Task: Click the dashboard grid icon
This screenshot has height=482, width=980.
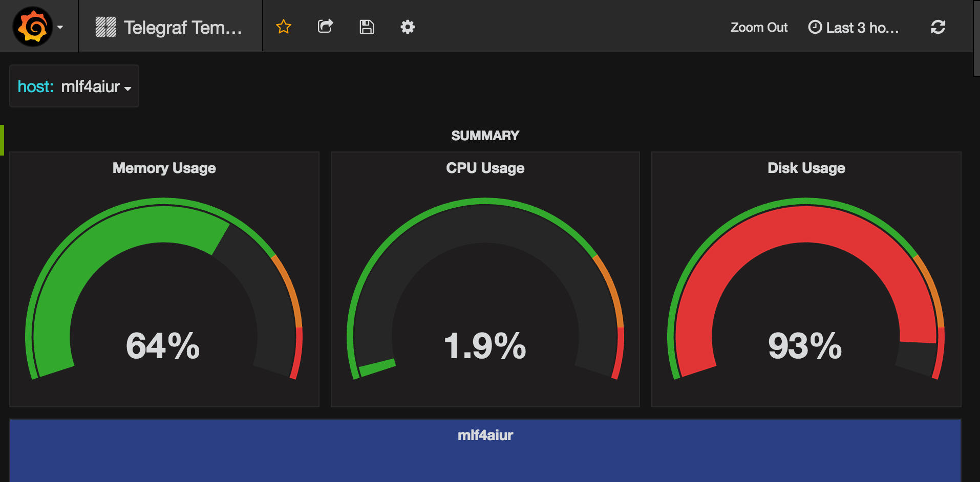Action: point(105,27)
